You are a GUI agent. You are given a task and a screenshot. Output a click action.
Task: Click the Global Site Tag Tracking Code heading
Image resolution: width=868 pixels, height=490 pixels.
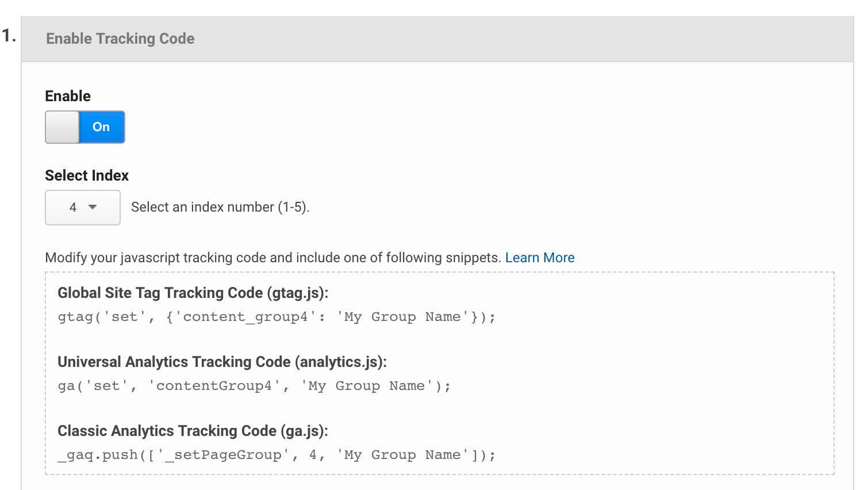pyautogui.click(x=193, y=293)
